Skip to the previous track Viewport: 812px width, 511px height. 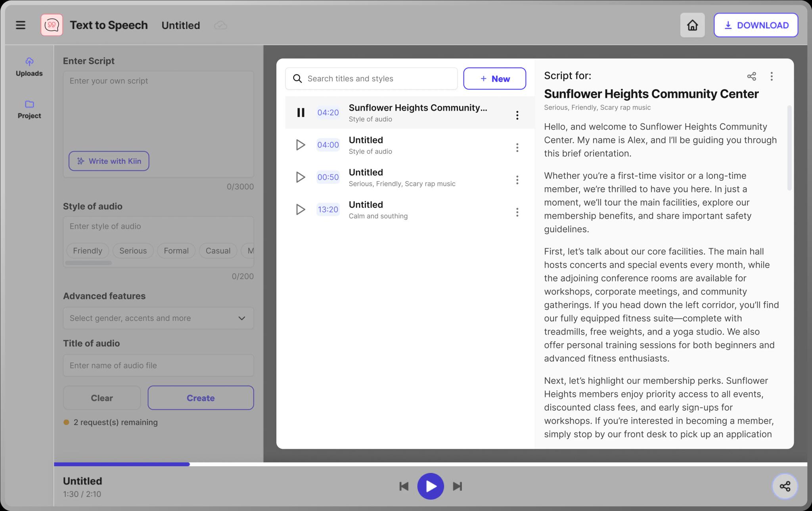click(404, 486)
